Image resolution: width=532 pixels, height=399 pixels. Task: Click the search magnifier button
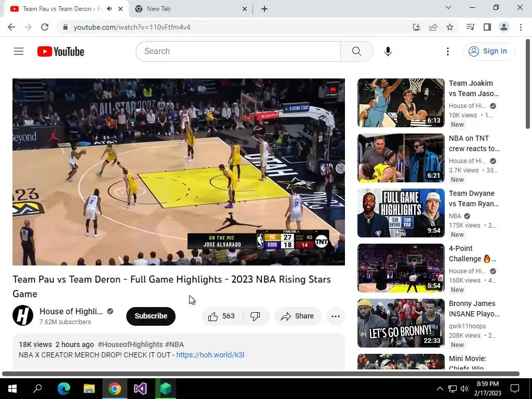[x=356, y=51]
